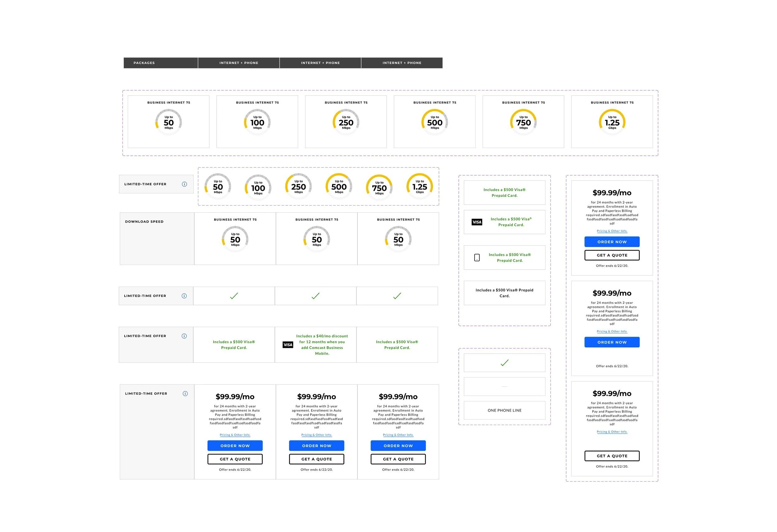The height and width of the screenshot is (532, 777).
Task: Click the 1.25 Gbps speed gauge in the top card row
Action: click(x=612, y=122)
